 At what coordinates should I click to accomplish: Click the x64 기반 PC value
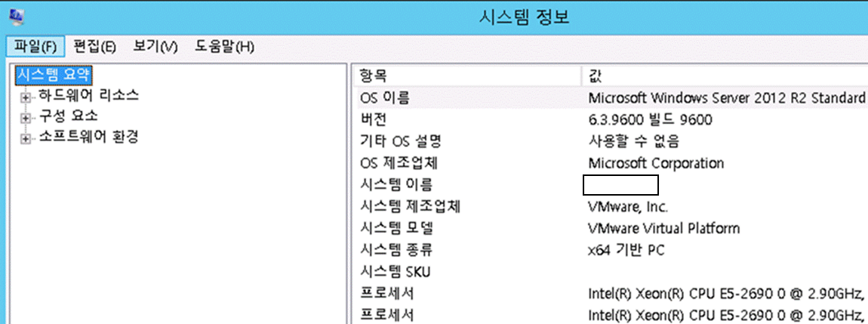(x=626, y=250)
